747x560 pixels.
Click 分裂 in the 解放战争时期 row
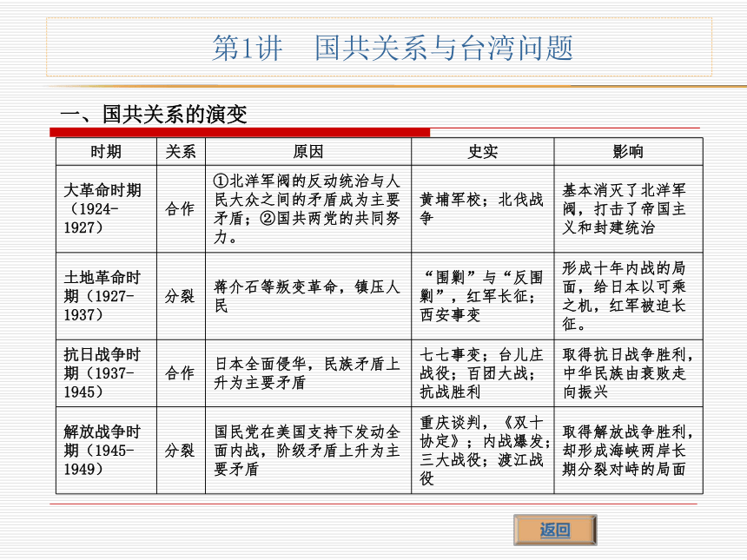coord(181,450)
